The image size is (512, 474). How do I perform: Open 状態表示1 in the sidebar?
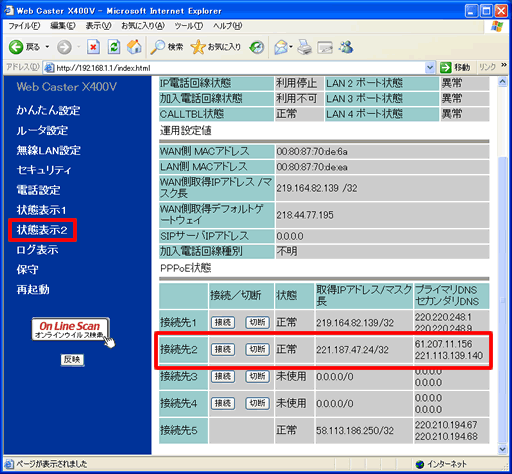pyautogui.click(x=41, y=210)
